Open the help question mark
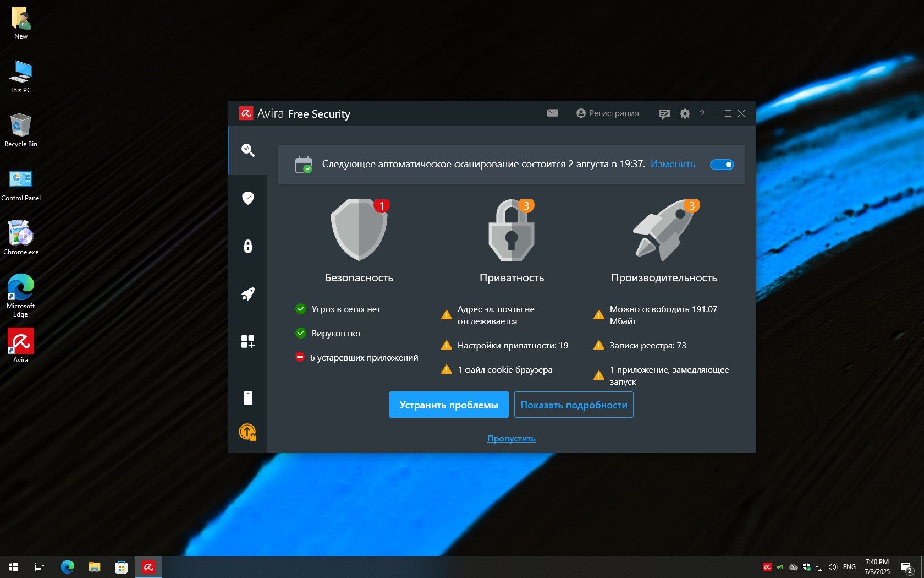The image size is (924, 578). click(702, 114)
